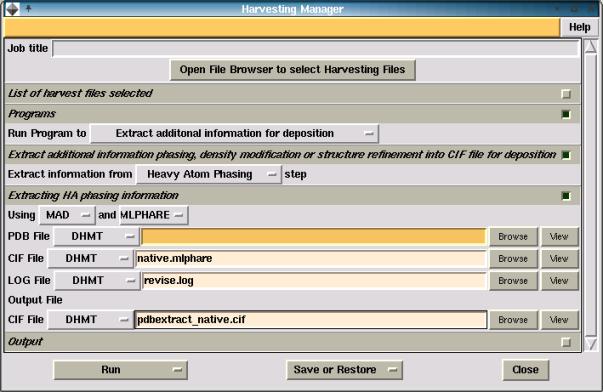Toggle the Programs section checkbox

[566, 114]
